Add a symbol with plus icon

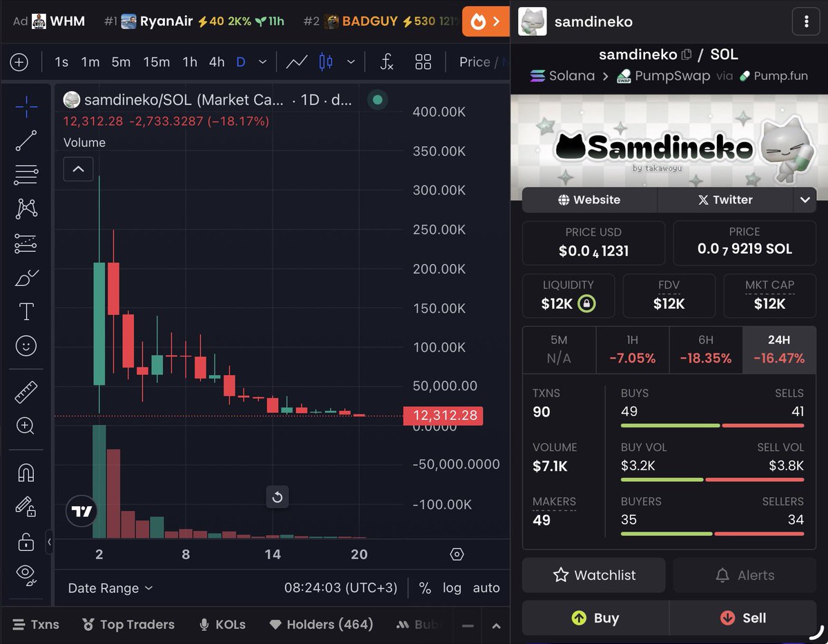click(x=19, y=62)
